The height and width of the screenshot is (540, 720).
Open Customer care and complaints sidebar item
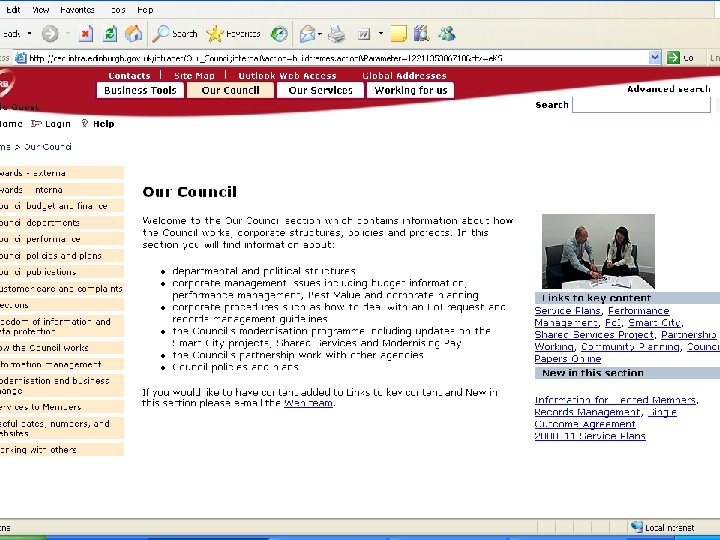pos(62,289)
